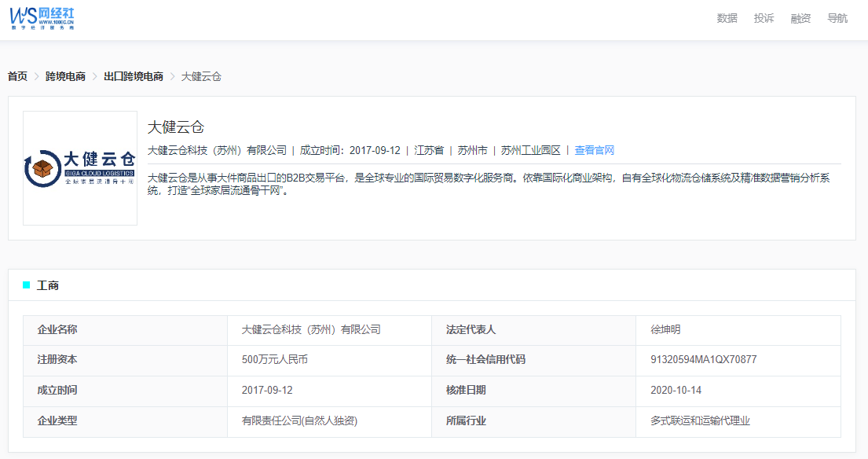Image resolution: width=868 pixels, height=459 pixels.
Task: Click 江苏省 in company header
Action: pos(429,151)
